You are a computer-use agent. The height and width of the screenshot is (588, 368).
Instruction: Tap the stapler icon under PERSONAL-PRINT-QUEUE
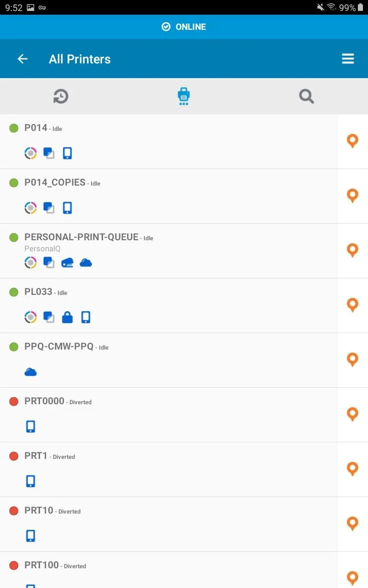click(x=67, y=263)
